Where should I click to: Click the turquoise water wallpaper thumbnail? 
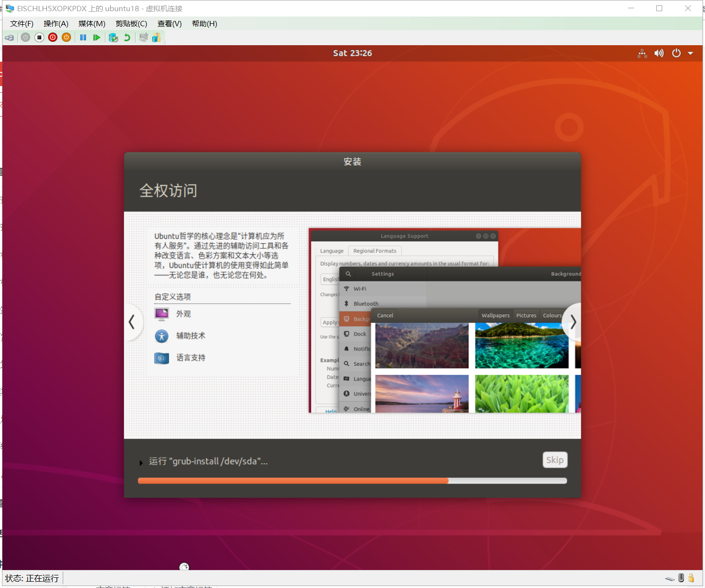(522, 346)
